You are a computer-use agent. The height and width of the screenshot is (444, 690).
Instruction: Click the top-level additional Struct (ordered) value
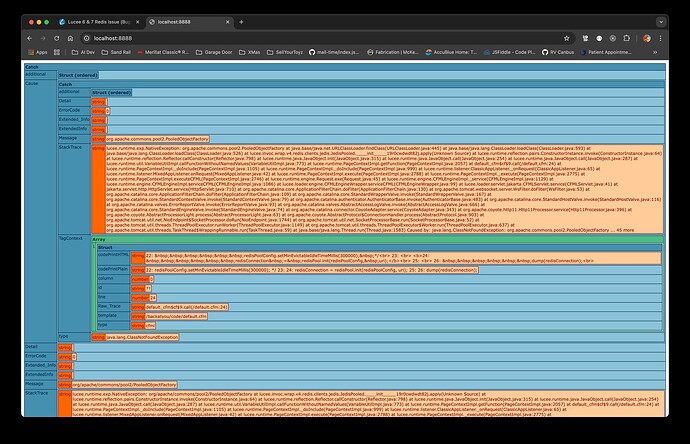point(78,75)
